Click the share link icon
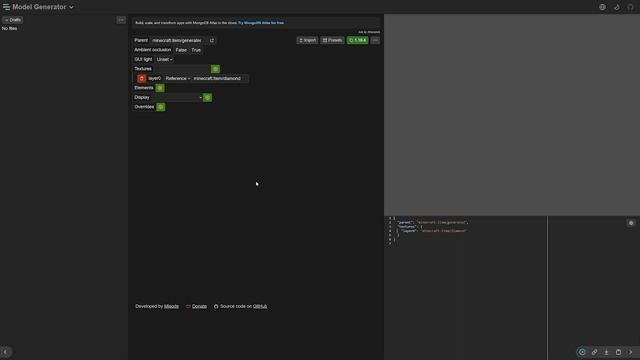The image size is (640, 360). (x=594, y=352)
